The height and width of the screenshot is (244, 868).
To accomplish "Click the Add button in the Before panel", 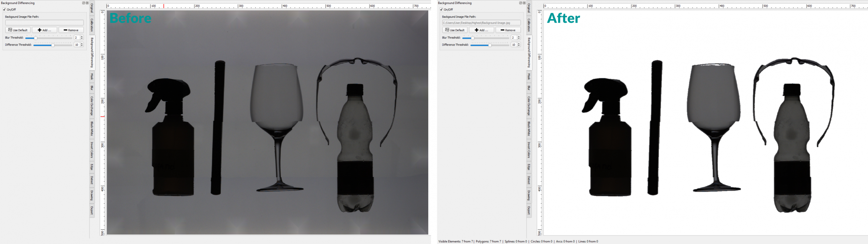I will pyautogui.click(x=44, y=30).
